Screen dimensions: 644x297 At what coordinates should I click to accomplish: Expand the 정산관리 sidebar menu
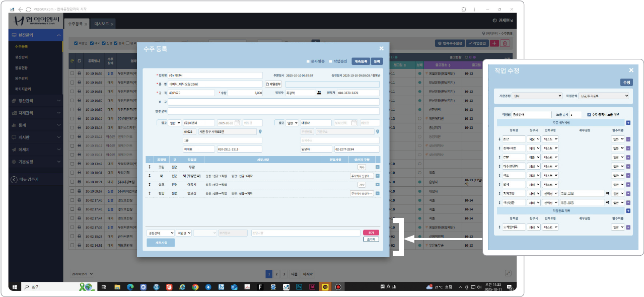pyautogui.click(x=36, y=101)
